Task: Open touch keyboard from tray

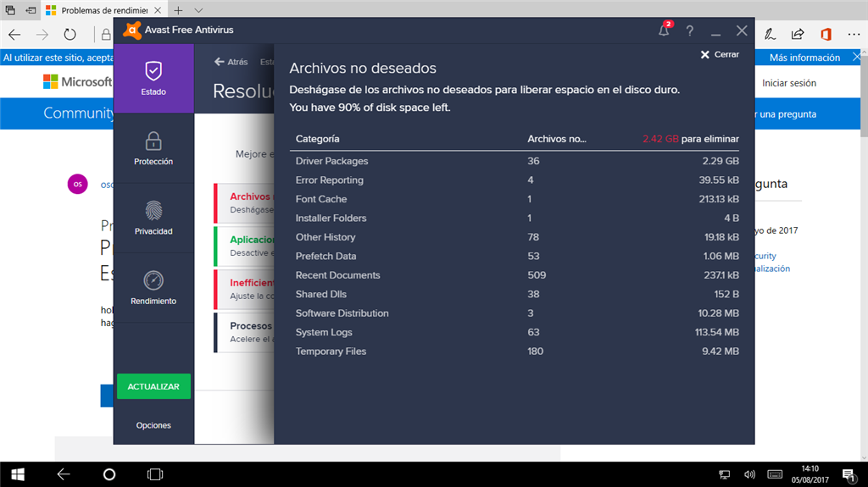Action: (x=775, y=474)
